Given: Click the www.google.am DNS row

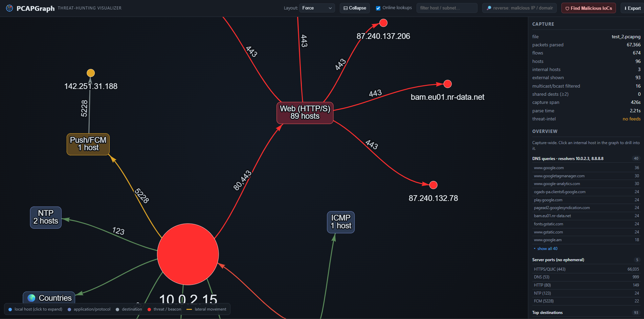Looking at the screenshot, I should 586,240.
